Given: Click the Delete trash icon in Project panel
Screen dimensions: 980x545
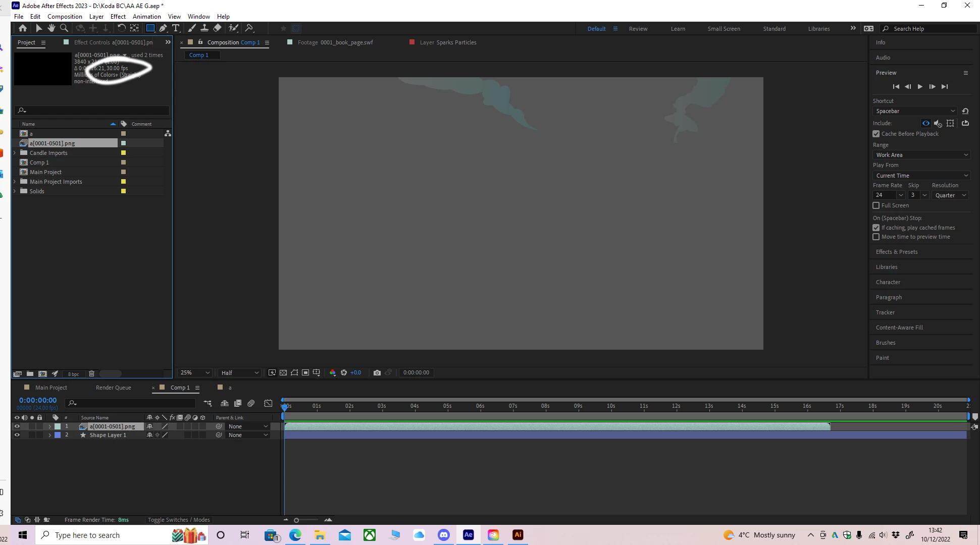Looking at the screenshot, I should tap(91, 374).
